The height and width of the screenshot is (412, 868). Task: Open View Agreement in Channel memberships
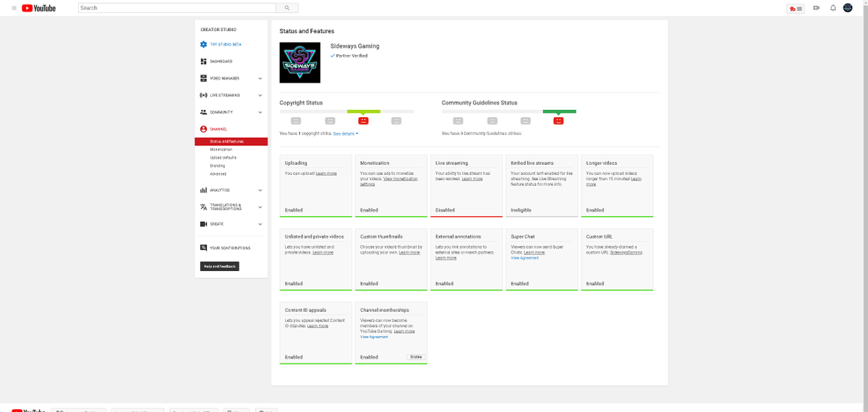click(374, 337)
